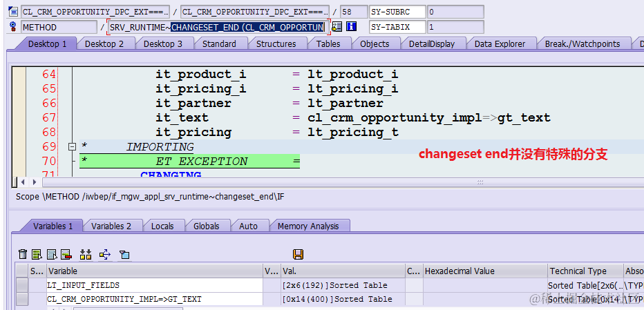Click the gear icon beside METHOD field

(12, 27)
